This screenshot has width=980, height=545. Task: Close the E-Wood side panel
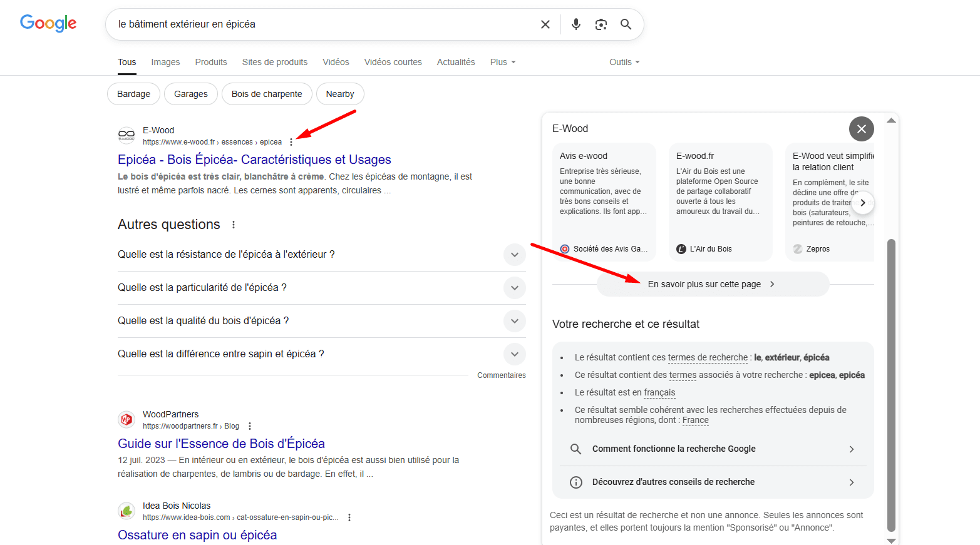[x=862, y=129]
